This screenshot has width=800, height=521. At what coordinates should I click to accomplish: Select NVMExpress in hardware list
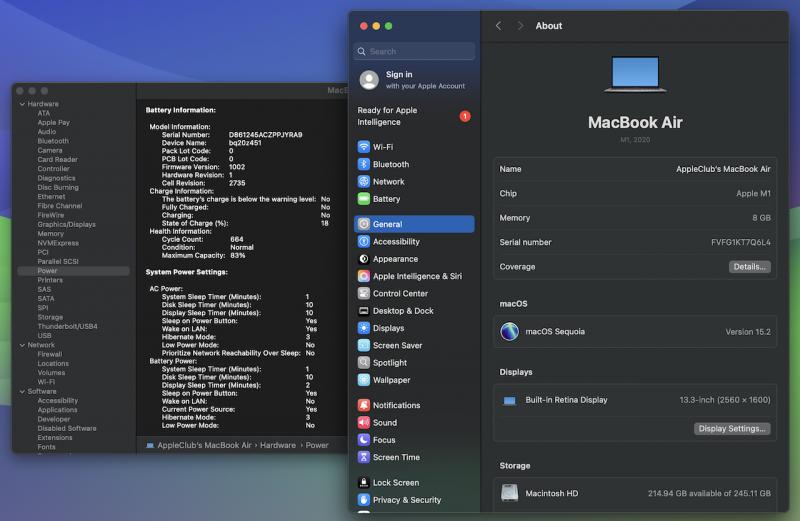pos(58,243)
